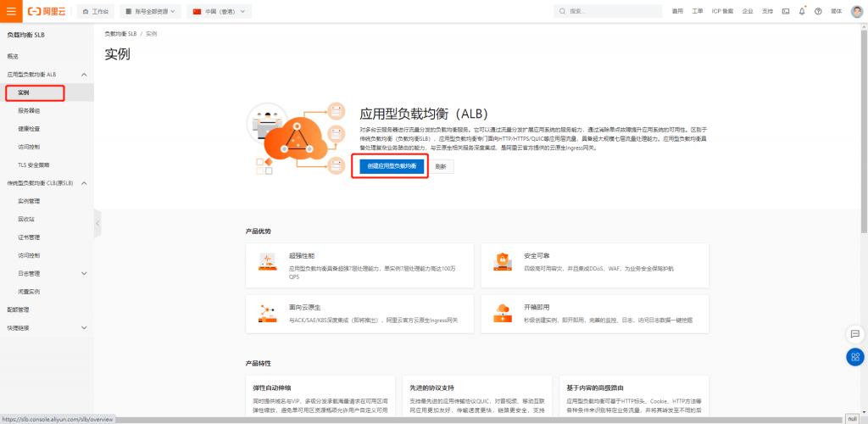Viewport: 868px width, 424px height.
Task: Click the ALB cloud illustration image
Action: point(296,138)
